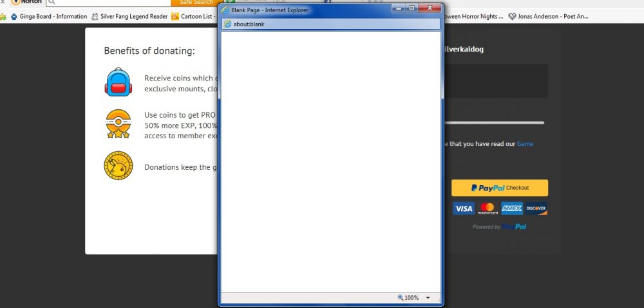Click the blue backpack icon
644x308 pixels.
click(118, 82)
